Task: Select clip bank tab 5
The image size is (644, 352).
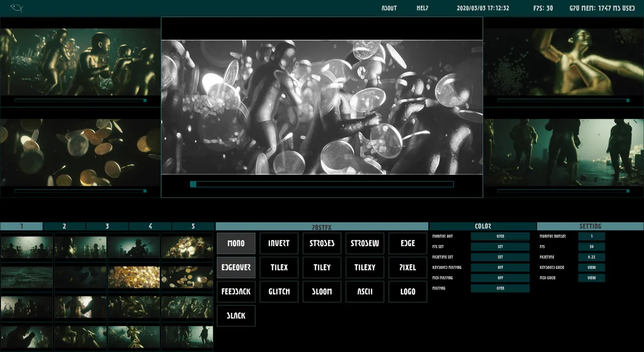Action: (193, 226)
